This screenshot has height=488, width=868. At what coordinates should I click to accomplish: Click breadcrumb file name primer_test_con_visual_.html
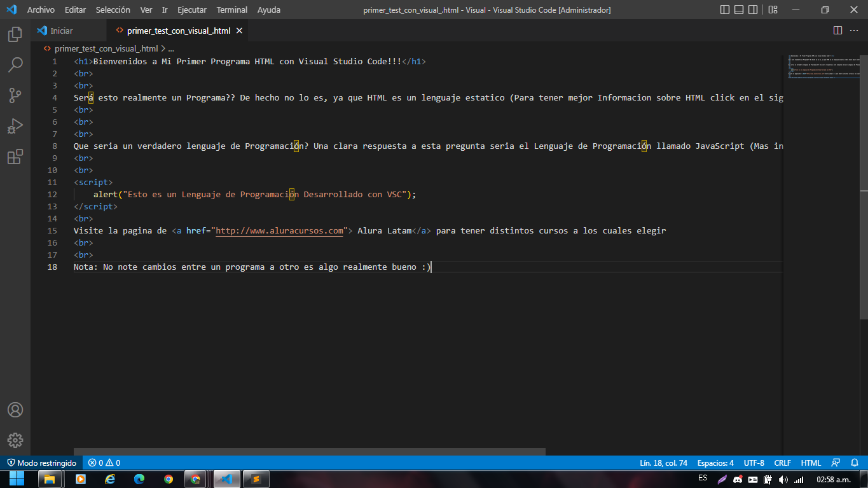[x=106, y=48]
